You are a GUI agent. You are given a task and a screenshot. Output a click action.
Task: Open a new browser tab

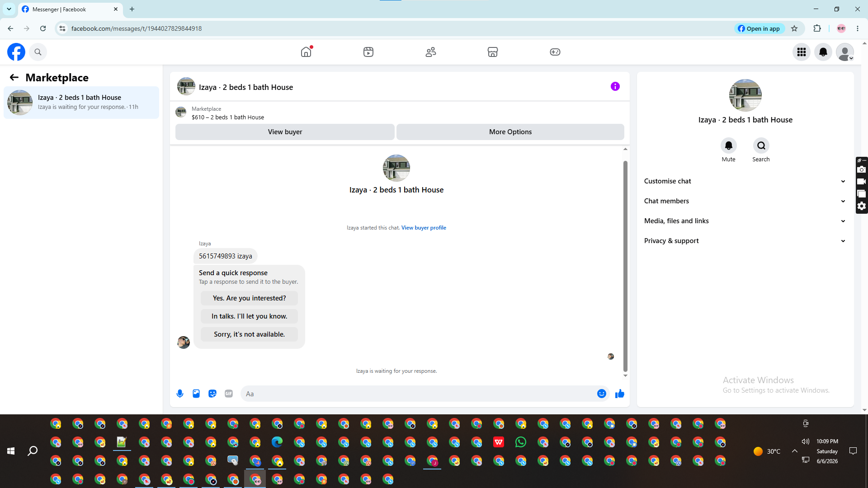tap(132, 9)
